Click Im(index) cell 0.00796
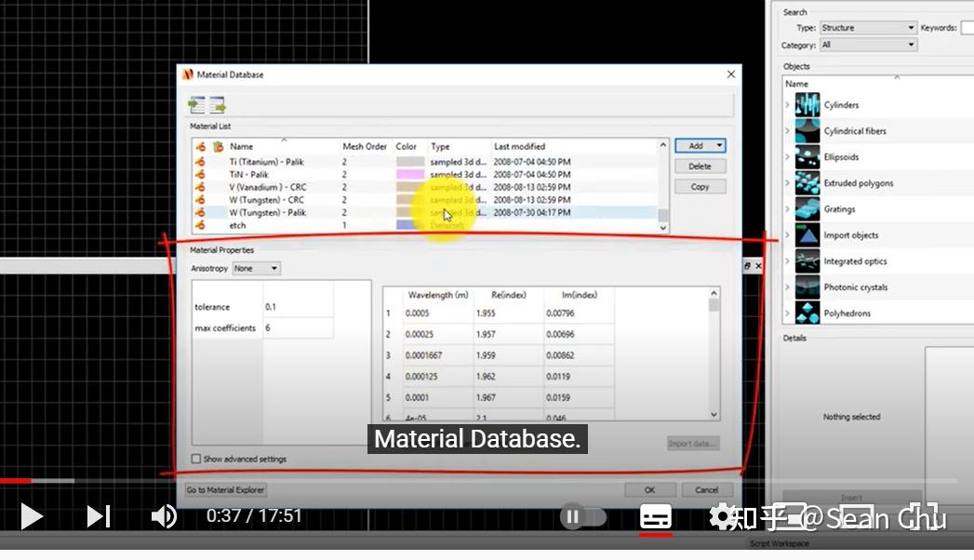Viewport: 974px width, 560px height. coord(579,313)
